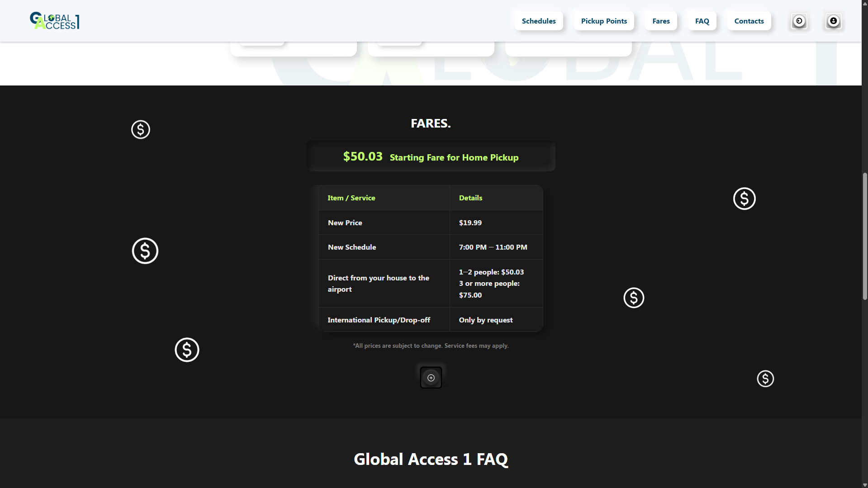Open the Pickup Points navigation item

[604, 21]
